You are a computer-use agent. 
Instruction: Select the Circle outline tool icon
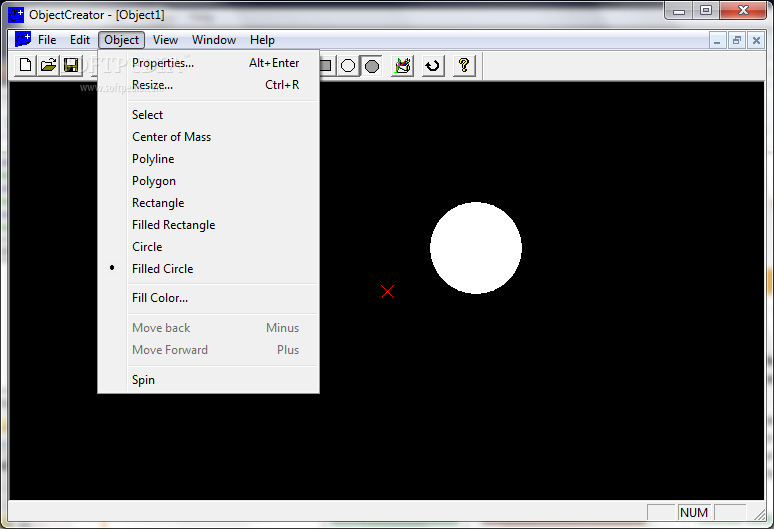point(348,66)
